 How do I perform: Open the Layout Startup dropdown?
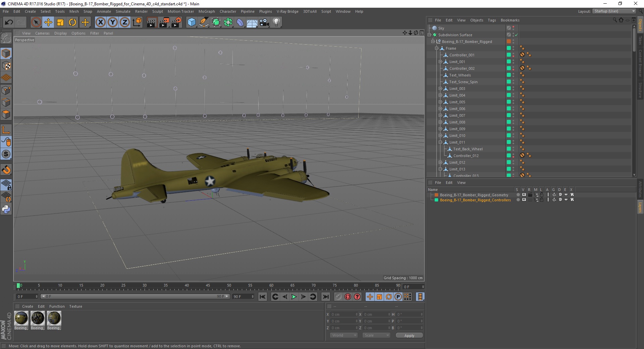614,11
